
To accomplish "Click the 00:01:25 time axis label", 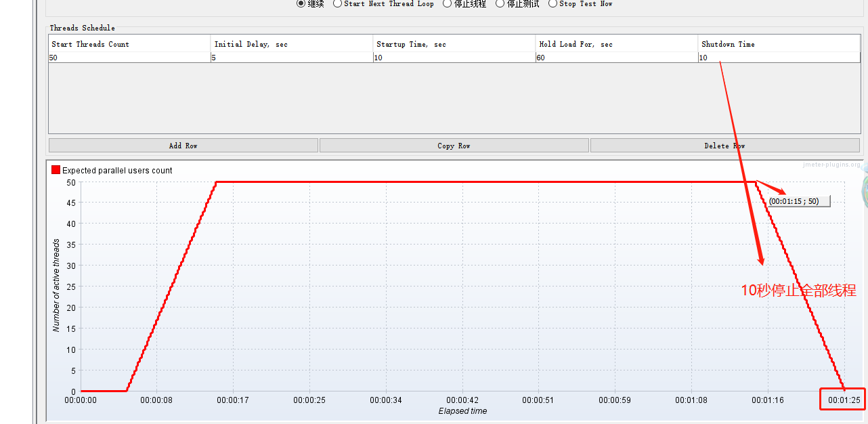I will [x=844, y=400].
